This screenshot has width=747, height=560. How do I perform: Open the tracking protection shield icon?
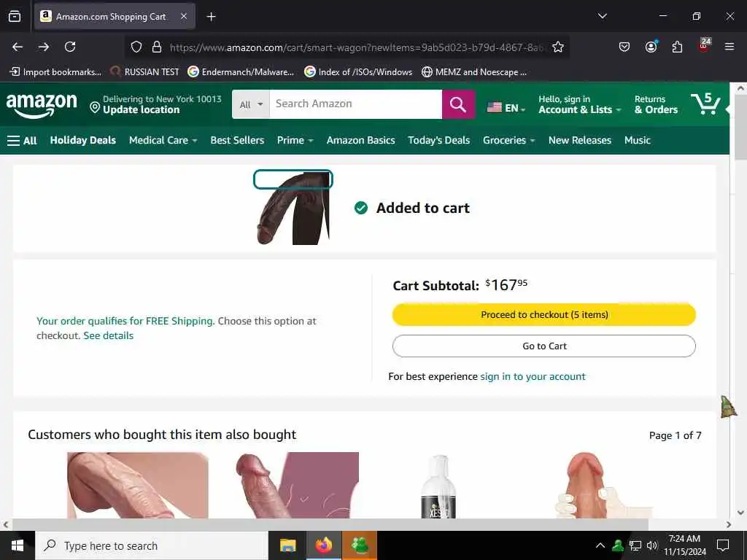(x=136, y=47)
